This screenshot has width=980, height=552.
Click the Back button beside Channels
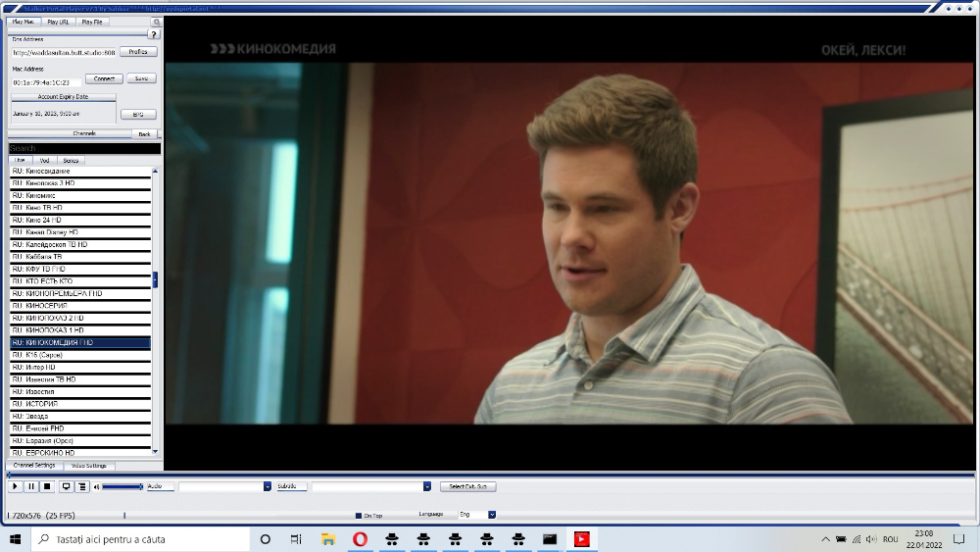click(144, 133)
